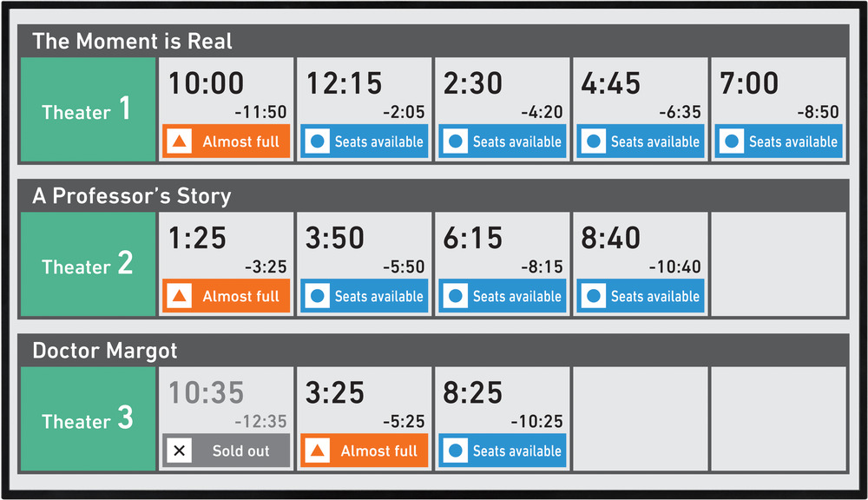
Task: Click the orange triangle icon for 10:00 showing
Action: tap(179, 141)
